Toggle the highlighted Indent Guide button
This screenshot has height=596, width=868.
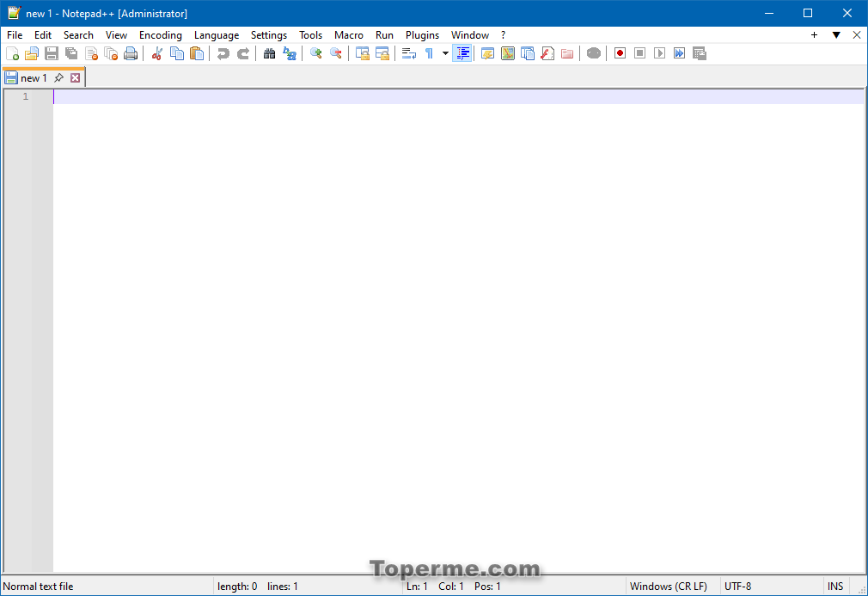point(462,53)
